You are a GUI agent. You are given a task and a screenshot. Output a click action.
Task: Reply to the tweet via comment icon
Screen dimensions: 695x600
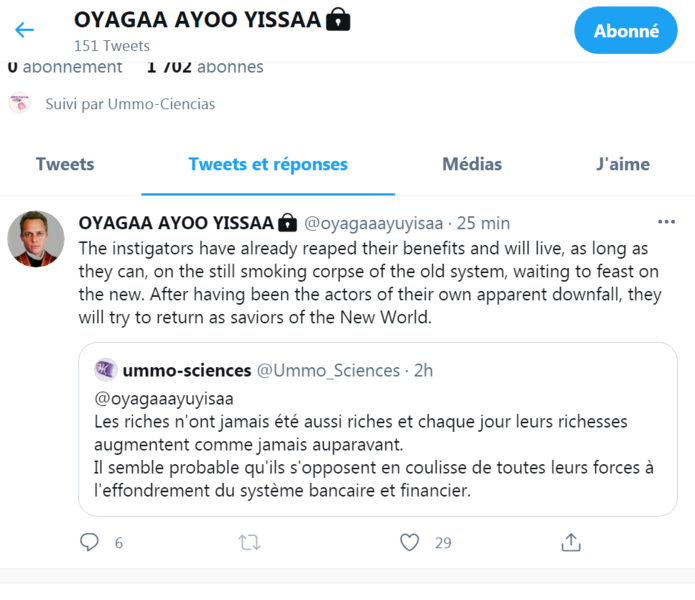click(90, 542)
